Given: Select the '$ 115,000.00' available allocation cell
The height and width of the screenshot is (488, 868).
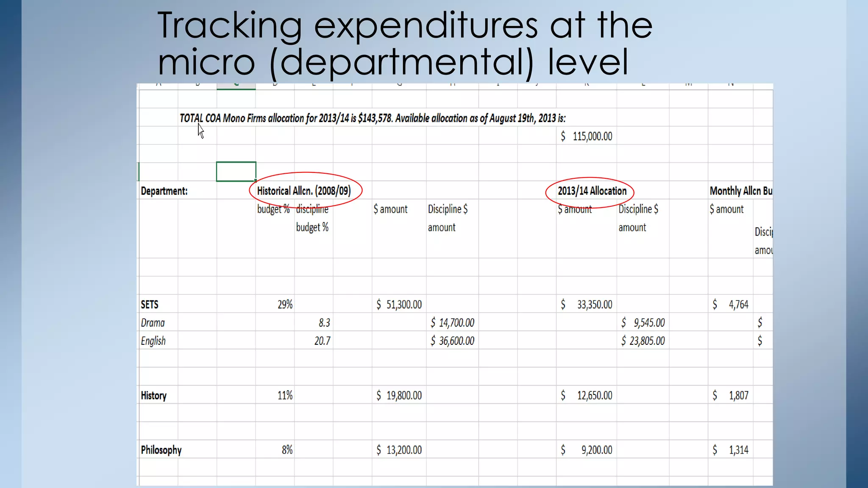Looking at the screenshot, I should 587,136.
